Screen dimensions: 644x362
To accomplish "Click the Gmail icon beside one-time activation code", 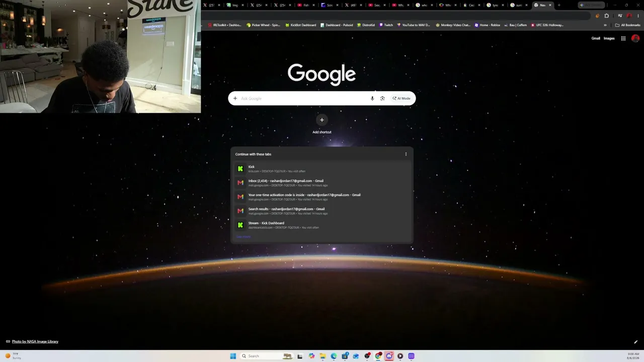I will [x=240, y=197].
